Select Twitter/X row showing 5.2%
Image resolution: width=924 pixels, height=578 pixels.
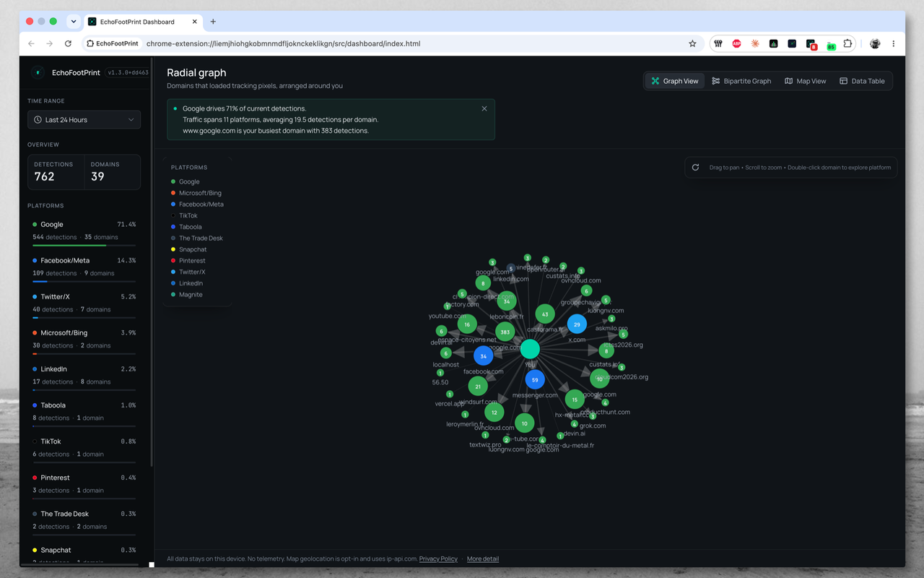click(x=84, y=303)
